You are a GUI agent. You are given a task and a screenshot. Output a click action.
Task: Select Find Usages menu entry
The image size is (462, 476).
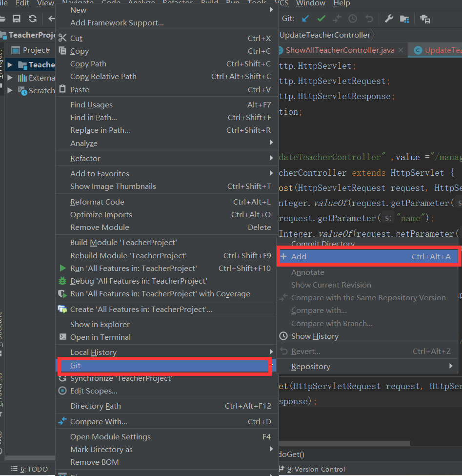click(167, 105)
